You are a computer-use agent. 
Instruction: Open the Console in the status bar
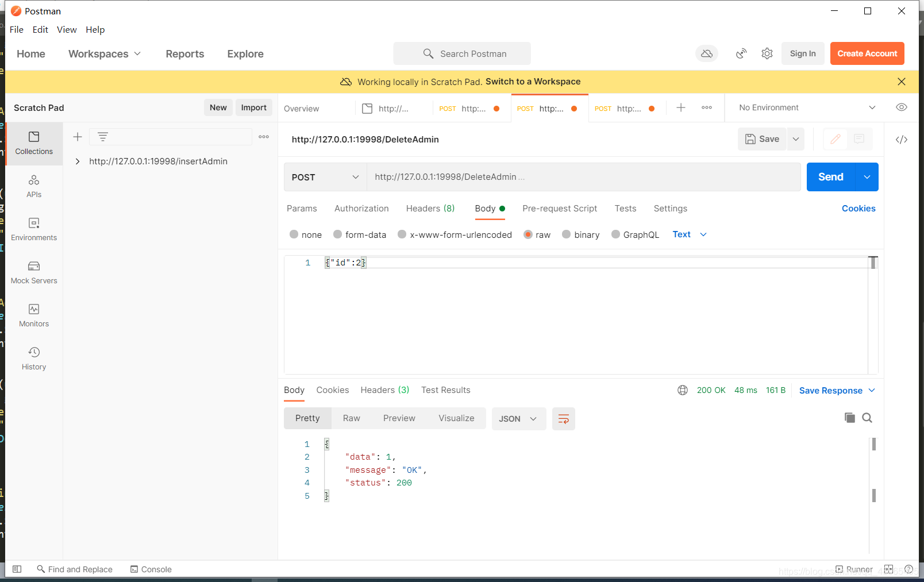(x=151, y=569)
